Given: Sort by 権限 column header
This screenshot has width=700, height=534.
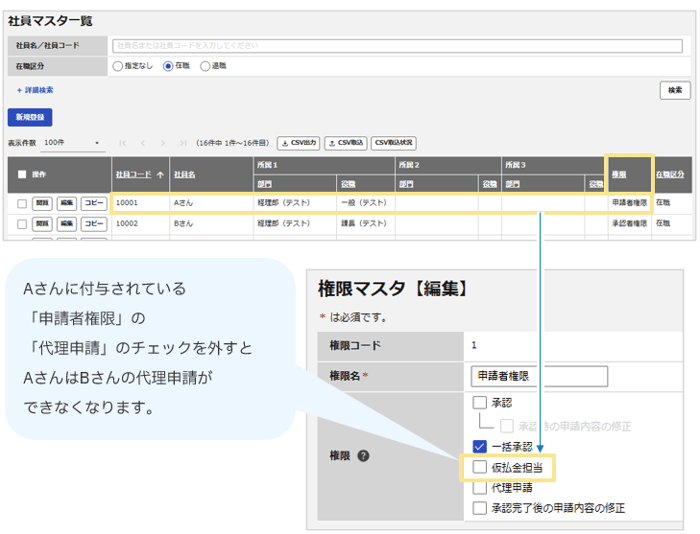Looking at the screenshot, I should tap(619, 175).
